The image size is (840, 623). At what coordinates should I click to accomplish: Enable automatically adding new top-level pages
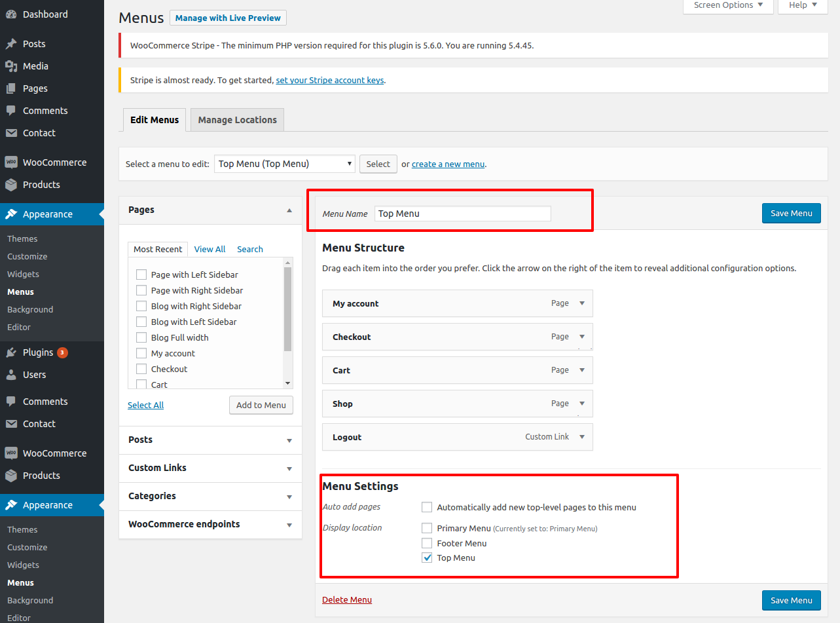point(427,507)
